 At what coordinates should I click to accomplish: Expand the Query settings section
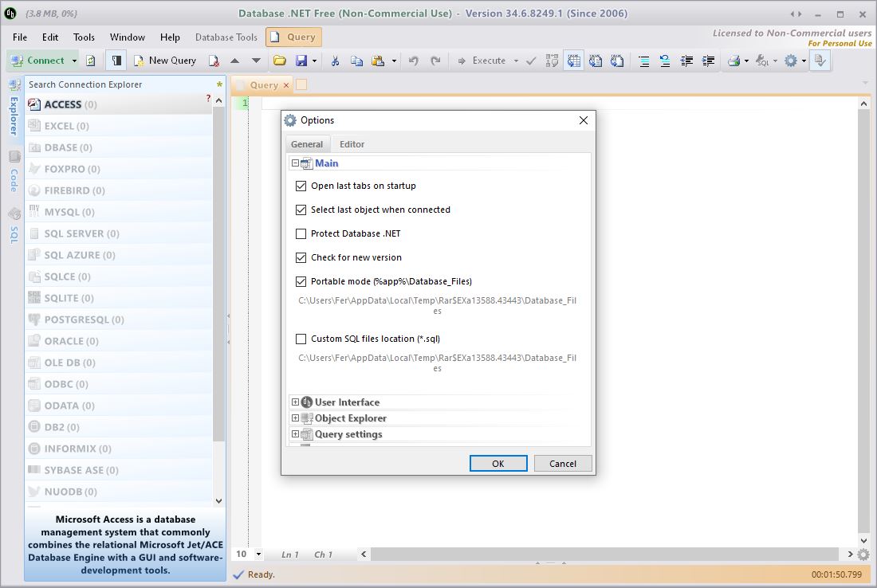click(295, 433)
